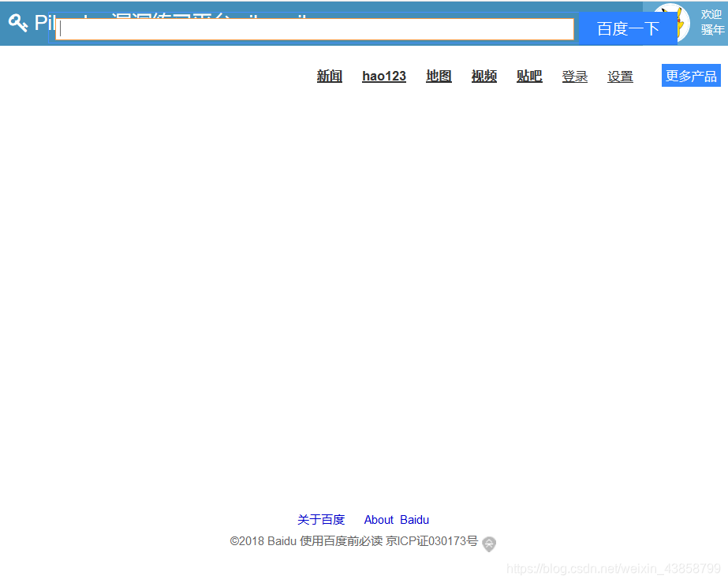Viewport: 728px width, 583px height.
Task: Open the 视频 video link
Action: coord(483,77)
